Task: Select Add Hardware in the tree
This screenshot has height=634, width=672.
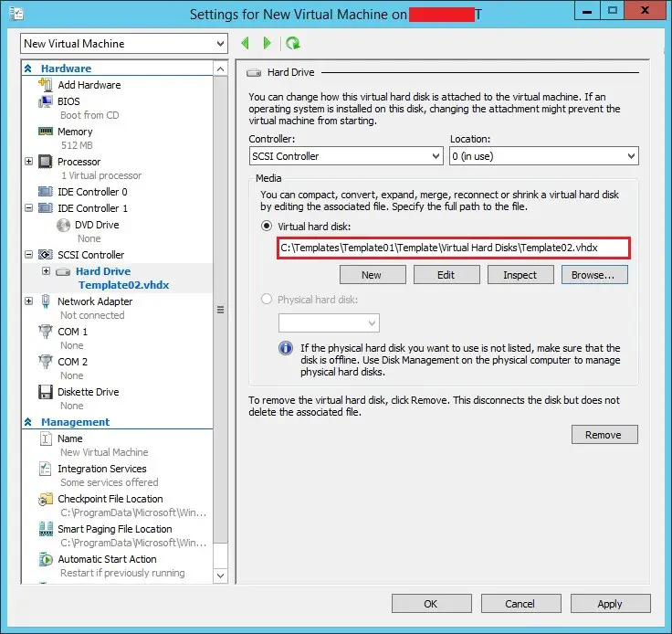Action: (x=89, y=85)
